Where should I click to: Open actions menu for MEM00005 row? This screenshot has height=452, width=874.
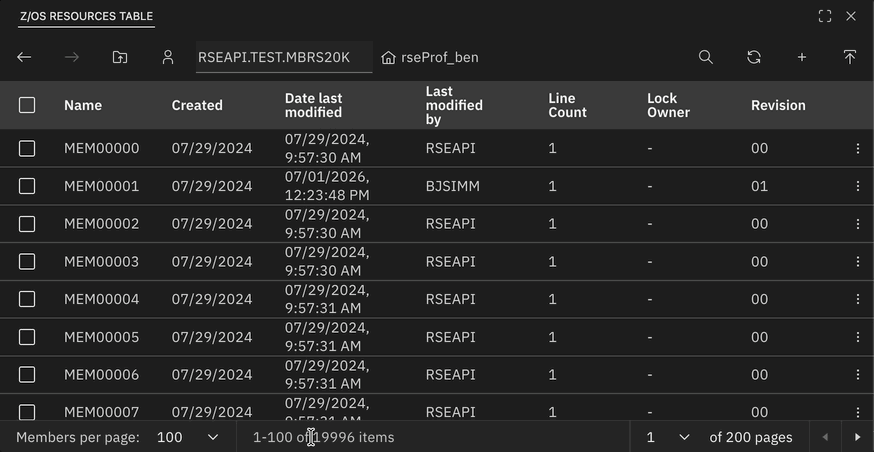click(x=858, y=337)
